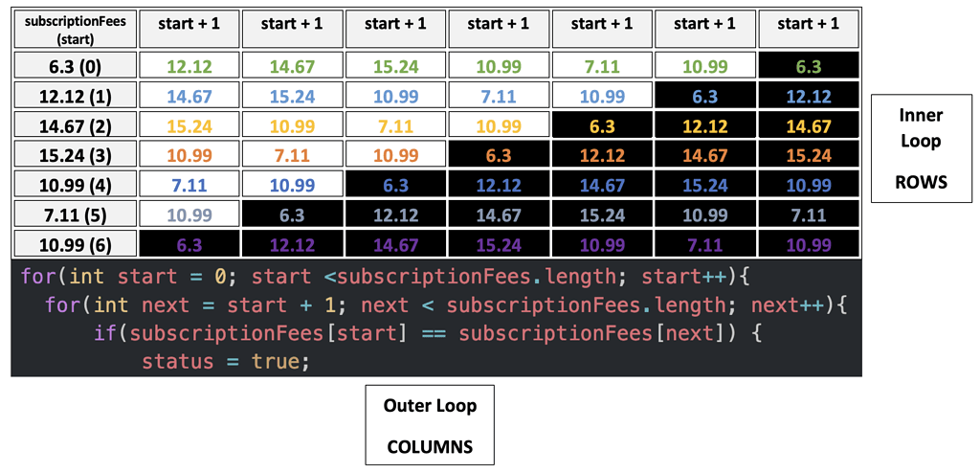Click light-blue 14.67 in the 12.12 (1) row
980x473 pixels.
point(189,95)
